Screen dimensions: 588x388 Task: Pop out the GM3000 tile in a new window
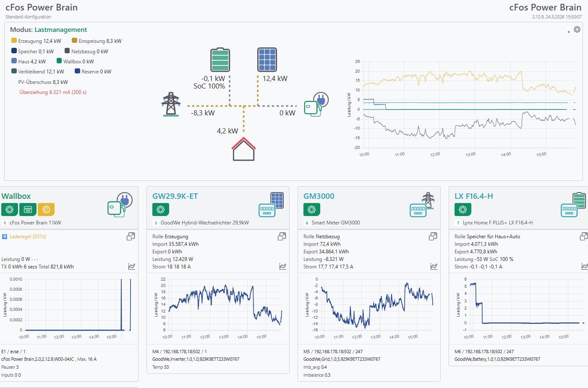[433, 237]
